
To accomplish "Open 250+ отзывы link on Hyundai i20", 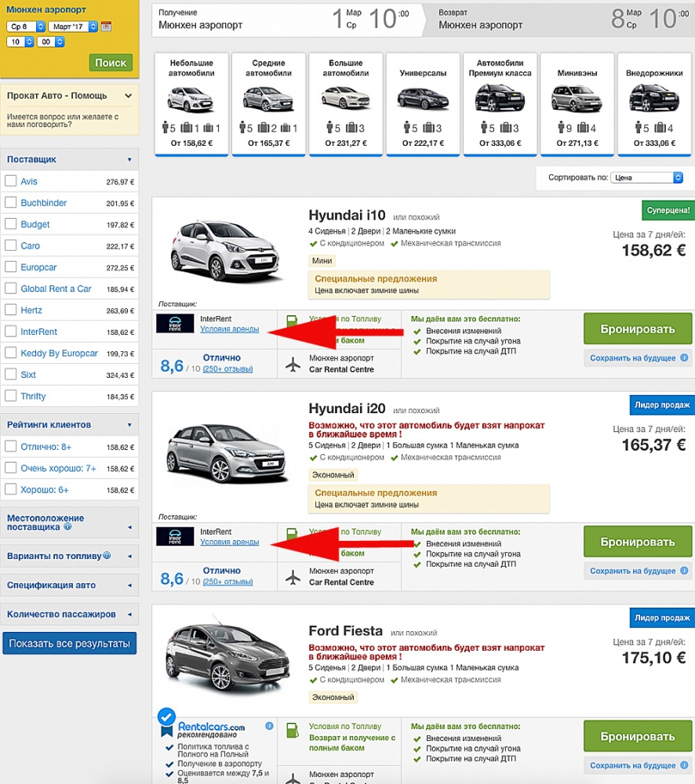I will [x=227, y=582].
